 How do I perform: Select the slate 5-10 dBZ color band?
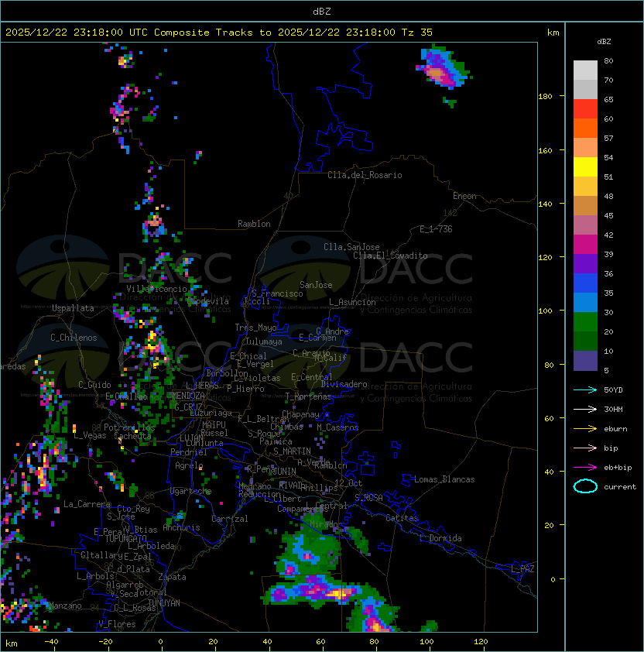(585, 361)
